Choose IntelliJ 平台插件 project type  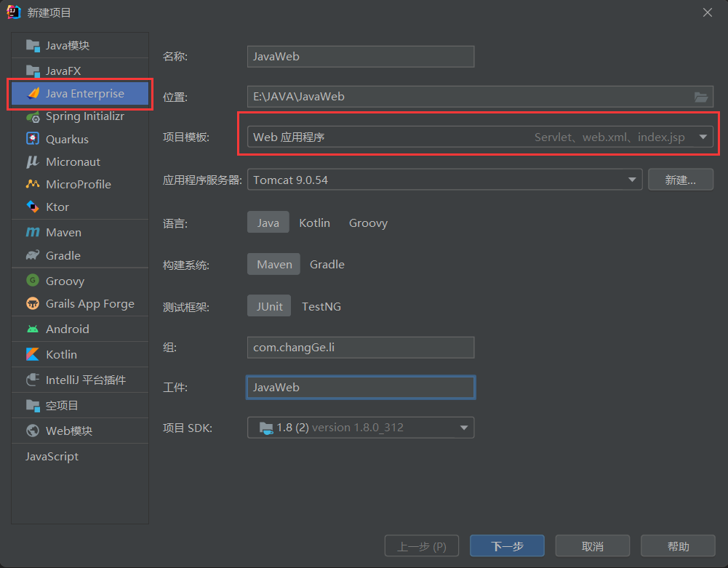click(80, 380)
